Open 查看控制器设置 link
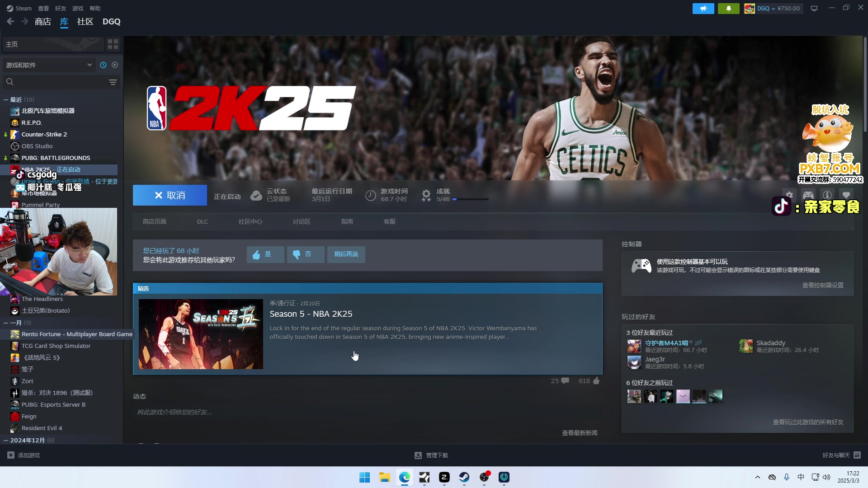868x488 pixels. tap(823, 285)
